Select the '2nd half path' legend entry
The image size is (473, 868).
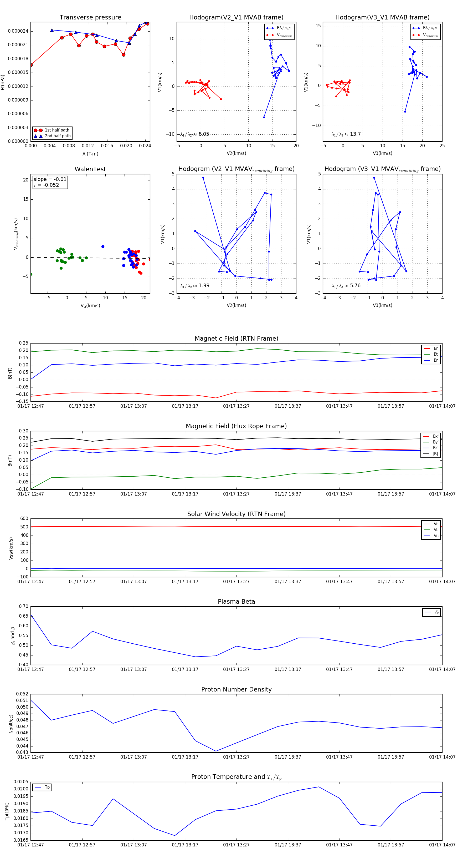pos(53,136)
